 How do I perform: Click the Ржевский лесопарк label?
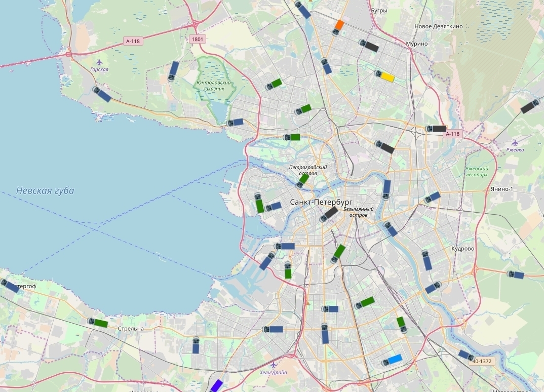tap(477, 171)
